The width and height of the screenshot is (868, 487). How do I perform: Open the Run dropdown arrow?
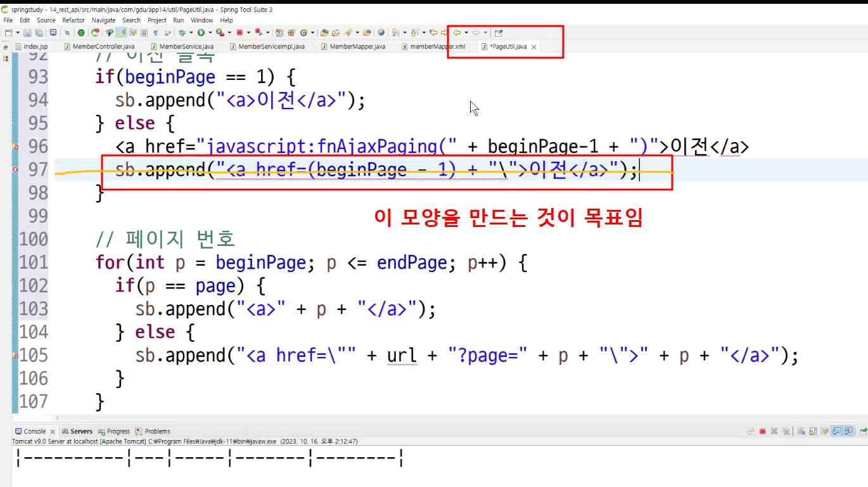[x=210, y=32]
